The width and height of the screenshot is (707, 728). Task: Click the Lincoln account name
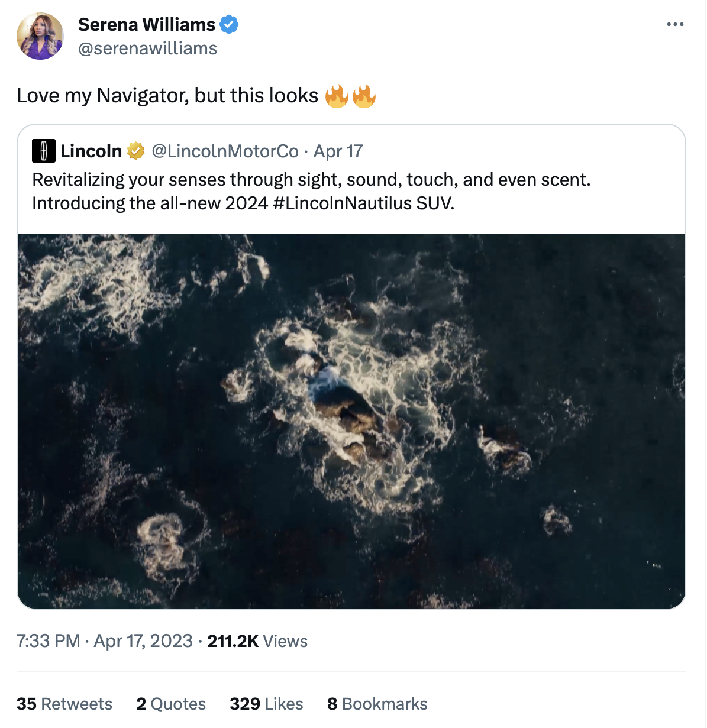click(x=91, y=151)
